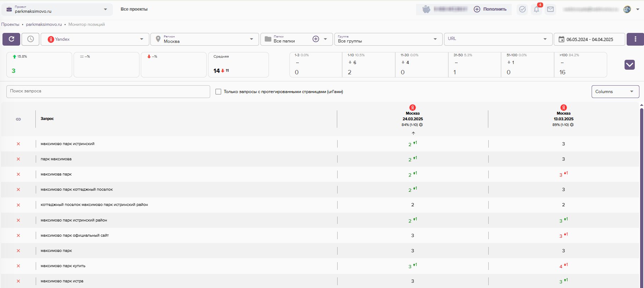Remove the query 'максимово парк истринский'
The width and height of the screenshot is (644, 288).
[x=18, y=144]
